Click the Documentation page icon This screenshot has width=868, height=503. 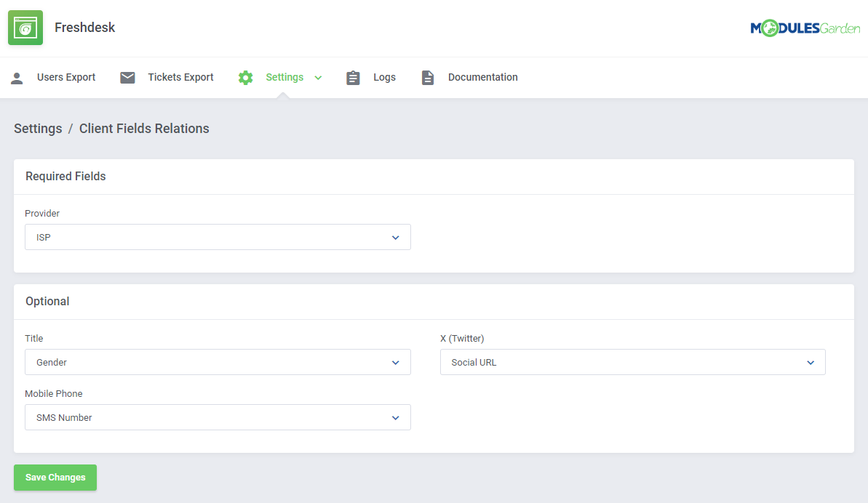point(427,77)
